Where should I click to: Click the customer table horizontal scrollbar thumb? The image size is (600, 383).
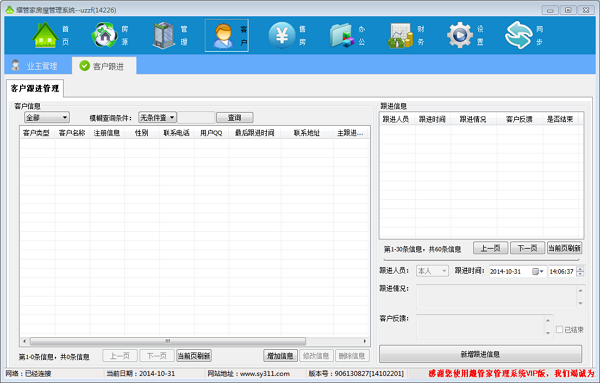[x=168, y=341]
